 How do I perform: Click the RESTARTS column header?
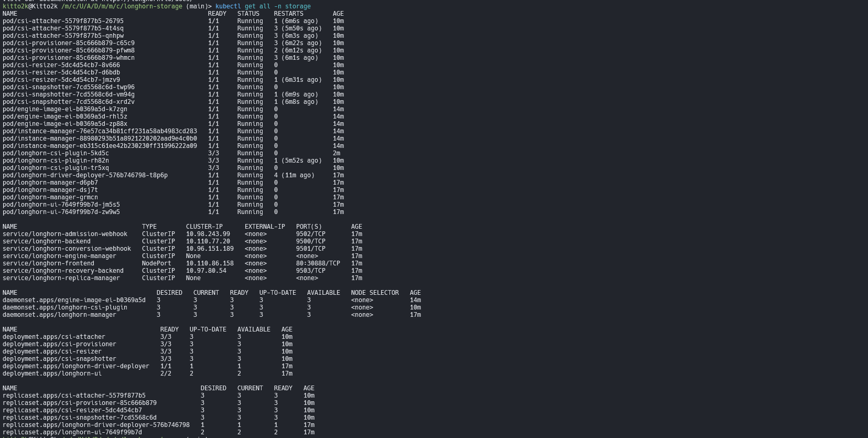pos(289,14)
